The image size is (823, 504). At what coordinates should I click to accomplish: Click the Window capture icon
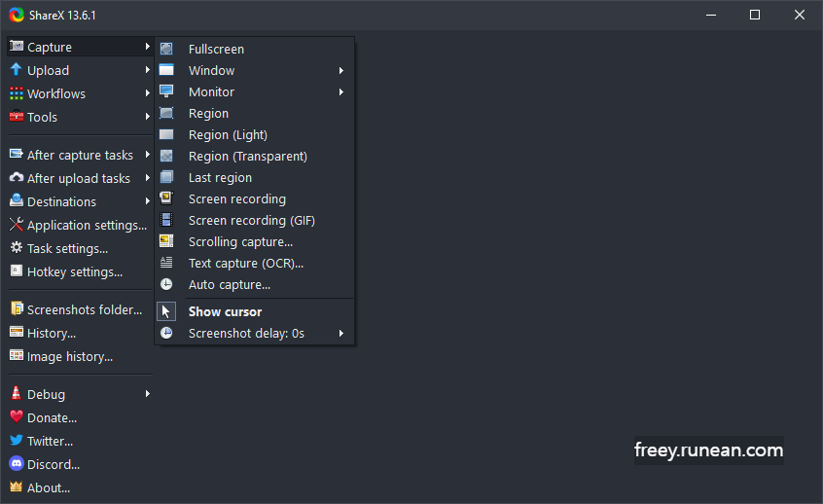coord(166,70)
